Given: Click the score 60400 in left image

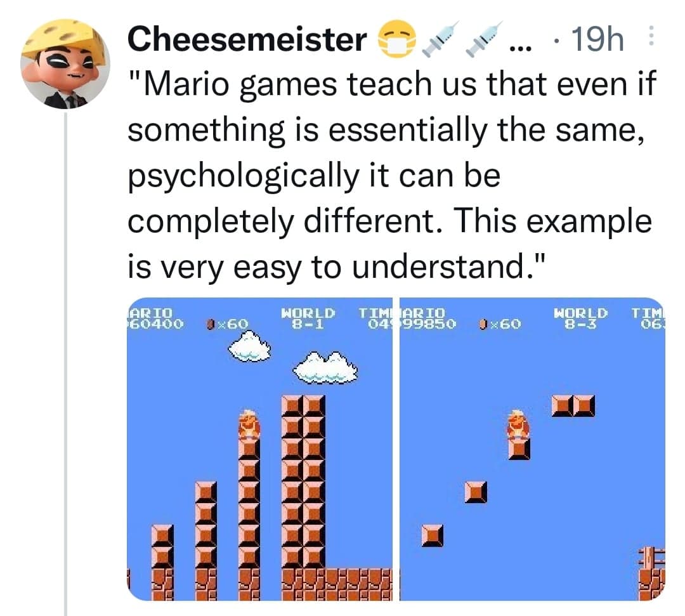Looking at the screenshot, I should click(155, 324).
